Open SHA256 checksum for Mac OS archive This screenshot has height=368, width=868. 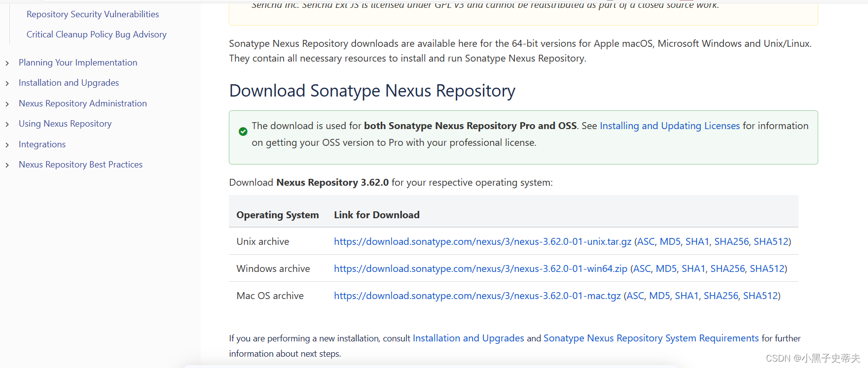(x=721, y=296)
